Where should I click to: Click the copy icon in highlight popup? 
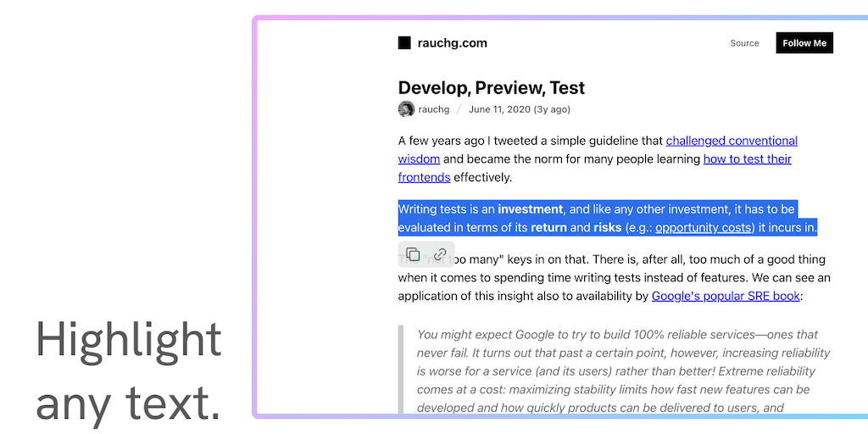(413, 254)
